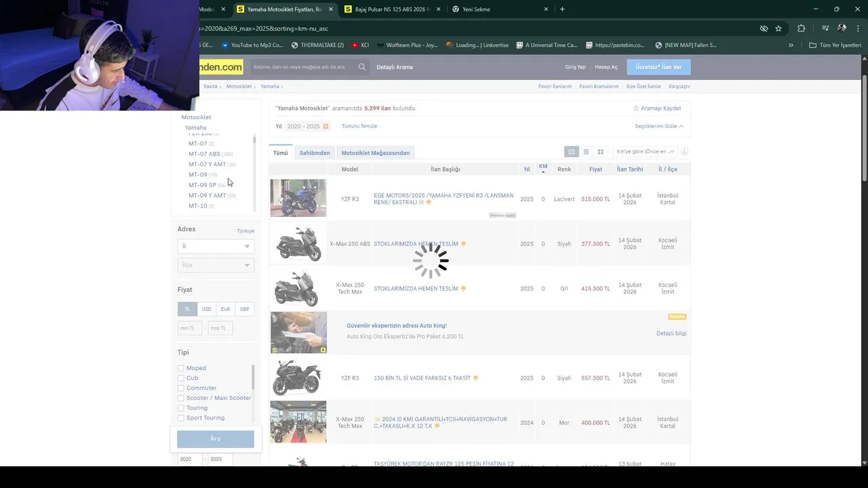Sort results by Fiyat column header
Image resolution: width=868 pixels, height=488 pixels.
(x=595, y=169)
